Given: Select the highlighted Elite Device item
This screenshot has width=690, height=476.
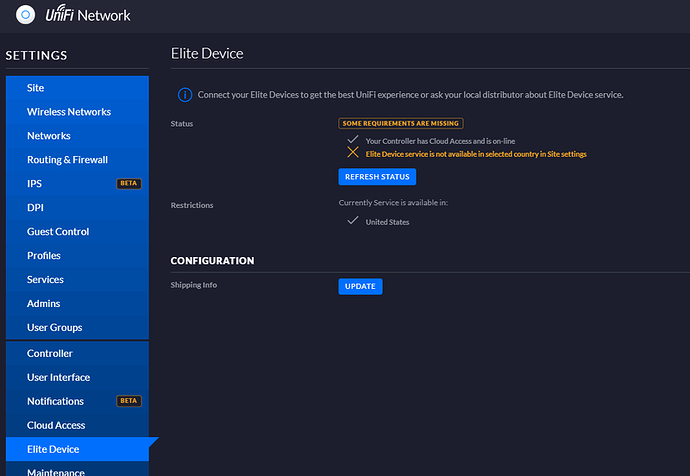Looking at the screenshot, I should pyautogui.click(x=77, y=449).
